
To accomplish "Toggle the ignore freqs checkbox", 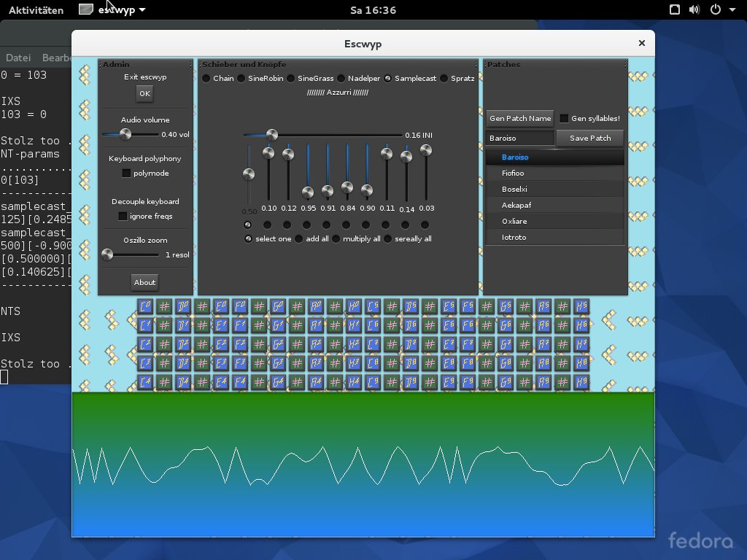I will [x=123, y=217].
